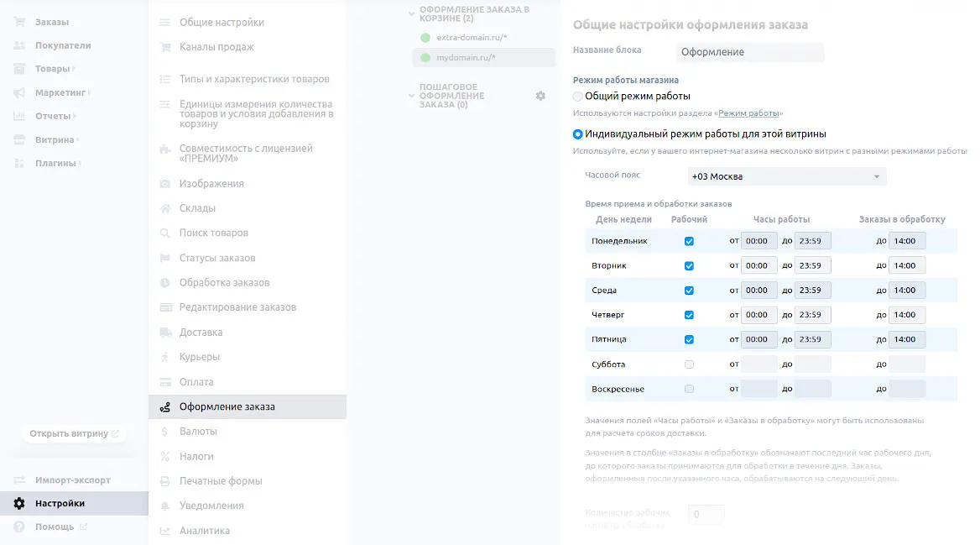Click the Открыть витрину button

74,434
